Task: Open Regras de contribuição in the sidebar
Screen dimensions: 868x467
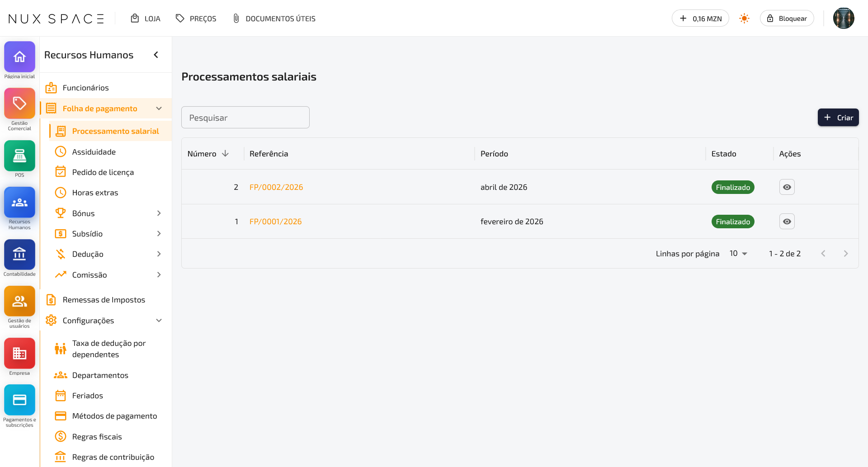Action: tap(110, 457)
